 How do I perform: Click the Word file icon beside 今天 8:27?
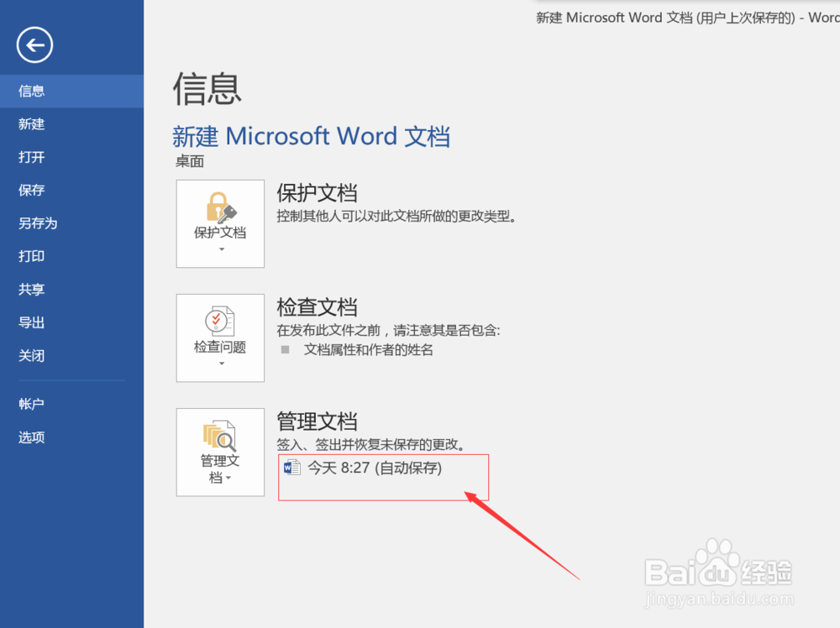[x=292, y=468]
